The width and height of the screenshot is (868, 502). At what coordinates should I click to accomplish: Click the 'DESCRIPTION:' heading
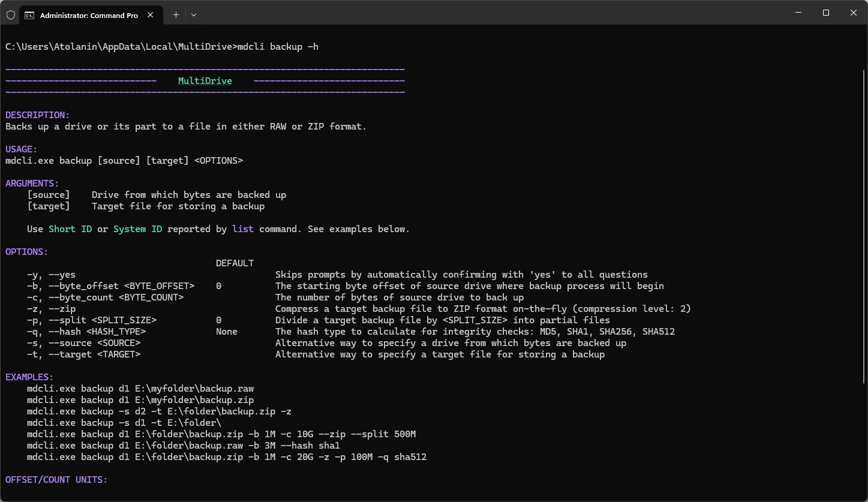[x=38, y=115]
